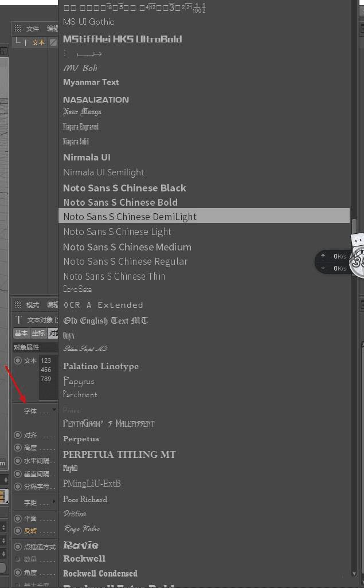Pick the Parchment font
Viewport: 364px width, 588px height.
[80, 394]
